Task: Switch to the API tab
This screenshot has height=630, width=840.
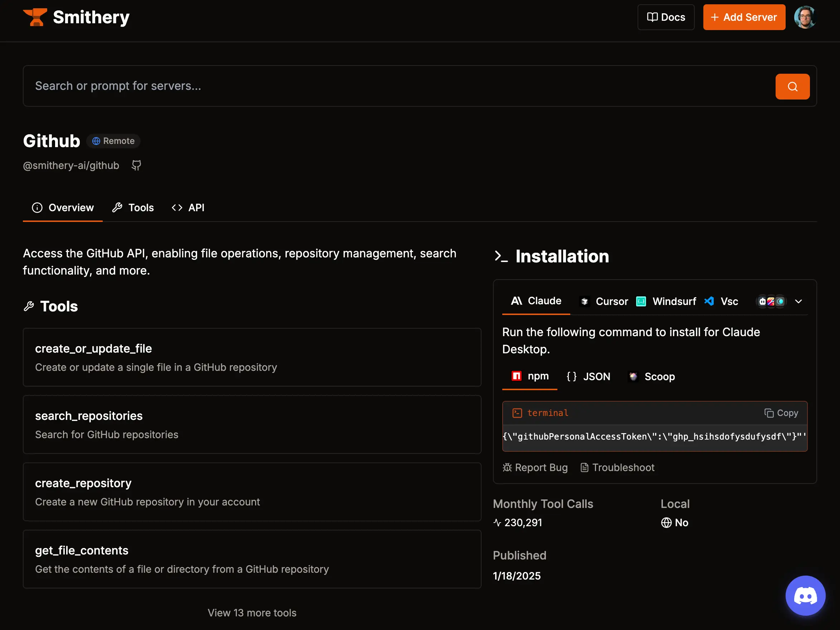Action: [x=188, y=208]
